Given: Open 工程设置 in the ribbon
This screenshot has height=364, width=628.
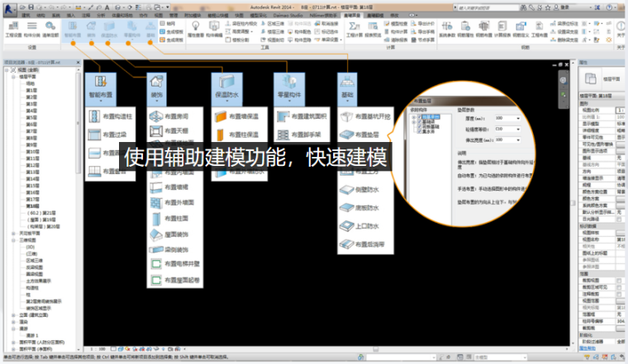Looking at the screenshot, I should pos(14,28).
